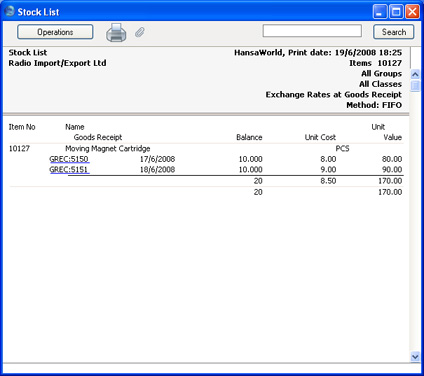
Task: Click 'Radio Import/Export Ltd' company name
Action: click(x=57, y=63)
